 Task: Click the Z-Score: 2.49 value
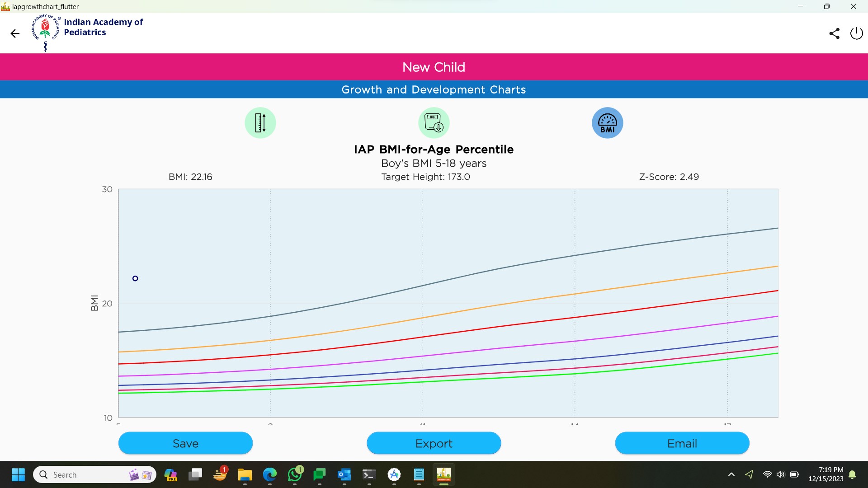click(x=669, y=177)
